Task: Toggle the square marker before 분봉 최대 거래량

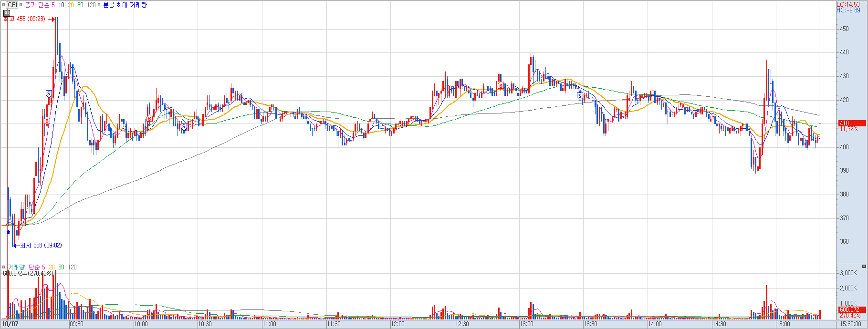Action: pyautogui.click(x=99, y=5)
